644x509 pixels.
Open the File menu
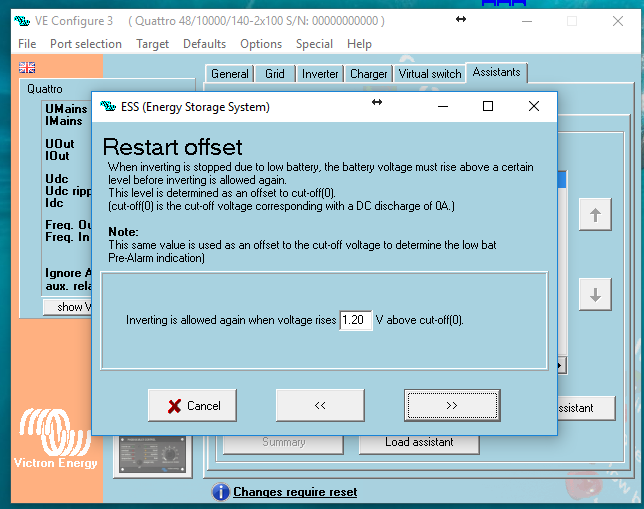[27, 44]
